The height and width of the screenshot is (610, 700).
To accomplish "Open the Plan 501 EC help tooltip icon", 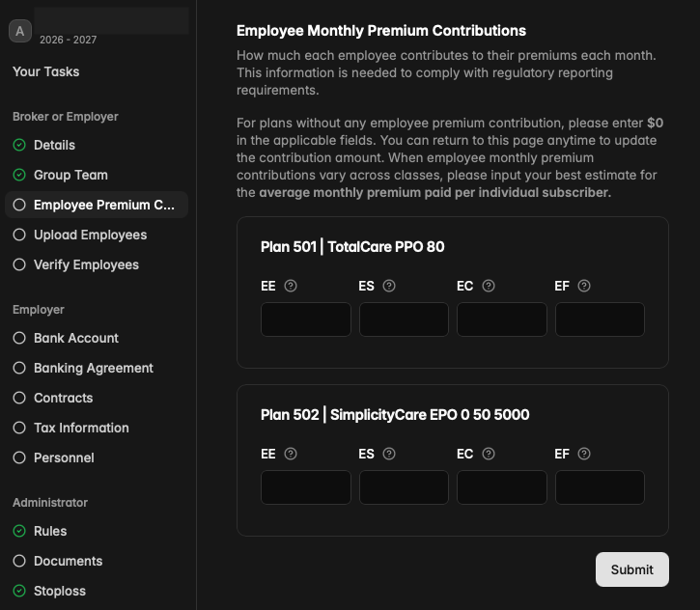I will pos(489,286).
